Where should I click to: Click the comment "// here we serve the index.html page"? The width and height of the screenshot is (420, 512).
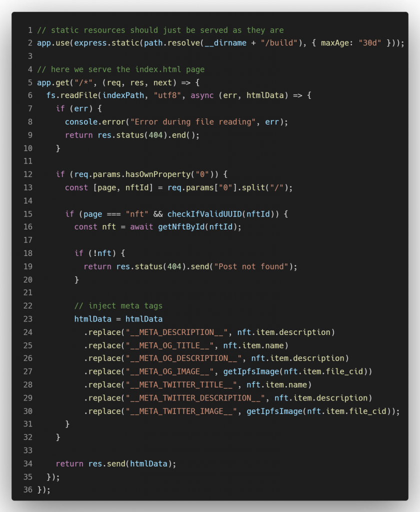click(x=121, y=69)
